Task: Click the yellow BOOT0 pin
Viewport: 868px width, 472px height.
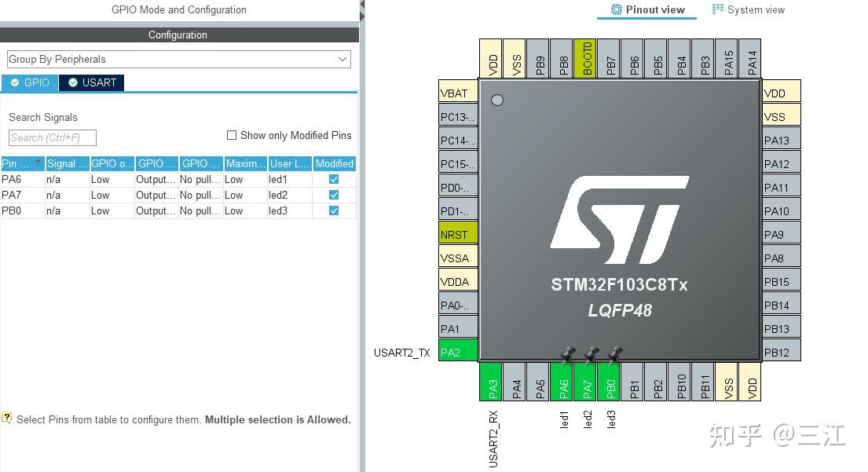Action: click(586, 57)
